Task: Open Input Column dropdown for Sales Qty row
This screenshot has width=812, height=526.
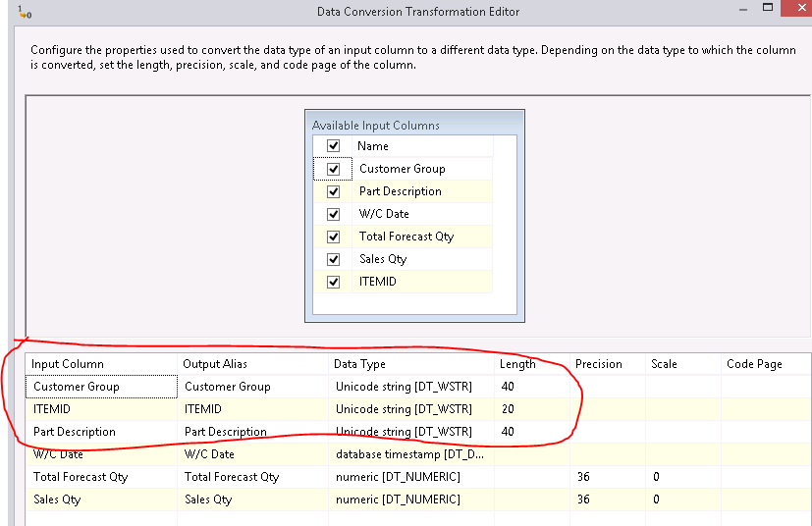Action: [101, 500]
